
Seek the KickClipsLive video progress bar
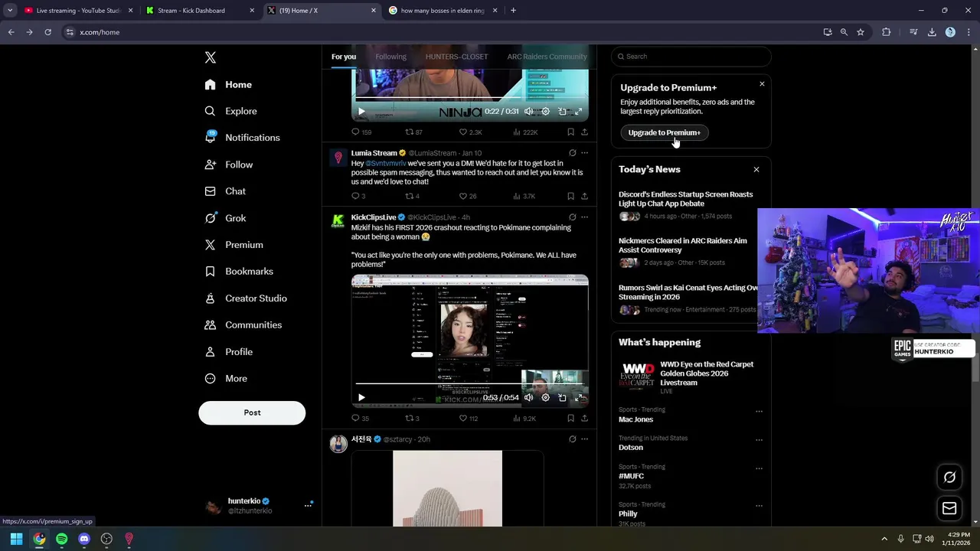tap(469, 383)
